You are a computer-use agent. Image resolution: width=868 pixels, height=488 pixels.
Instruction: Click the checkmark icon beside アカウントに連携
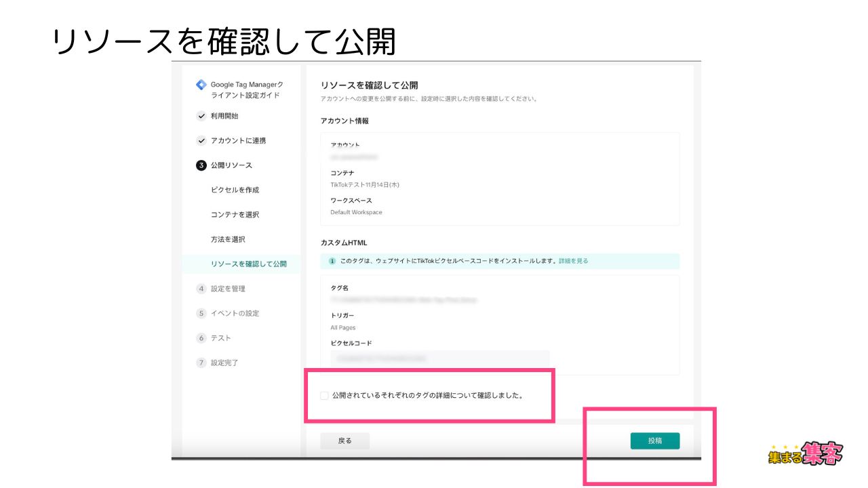(x=201, y=141)
